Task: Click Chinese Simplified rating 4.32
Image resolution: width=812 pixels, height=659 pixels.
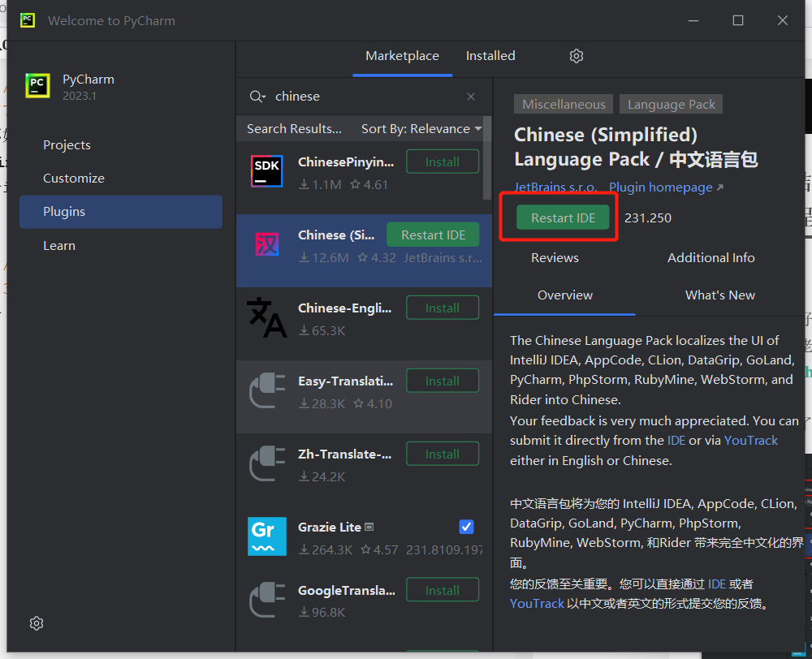Action: pos(377,257)
